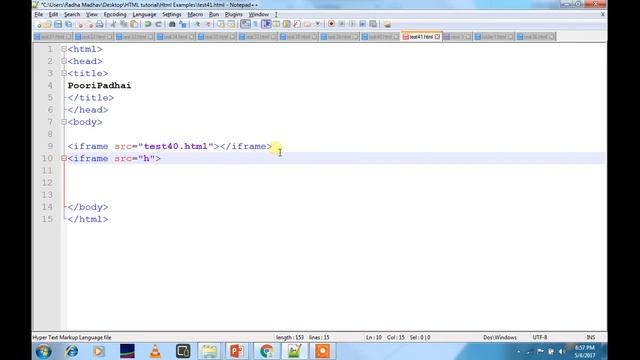This screenshot has width=640, height=360.
Task: Click the Open file toolbar icon
Action: pyautogui.click(x=47, y=24)
